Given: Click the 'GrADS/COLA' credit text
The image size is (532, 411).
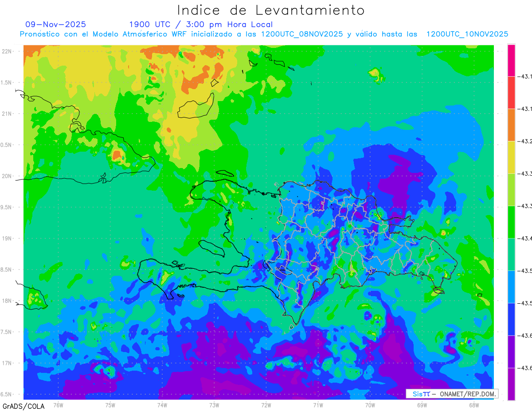Looking at the screenshot, I should point(23,406).
